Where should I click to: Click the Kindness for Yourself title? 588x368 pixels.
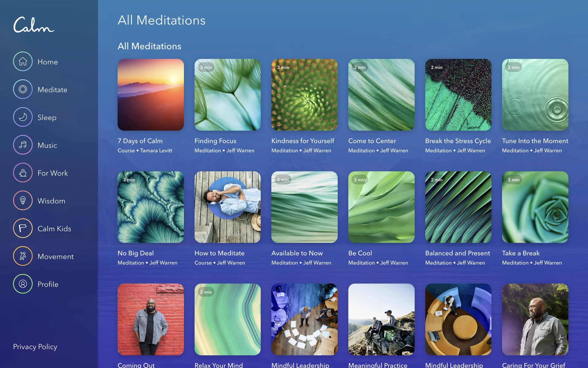click(303, 141)
